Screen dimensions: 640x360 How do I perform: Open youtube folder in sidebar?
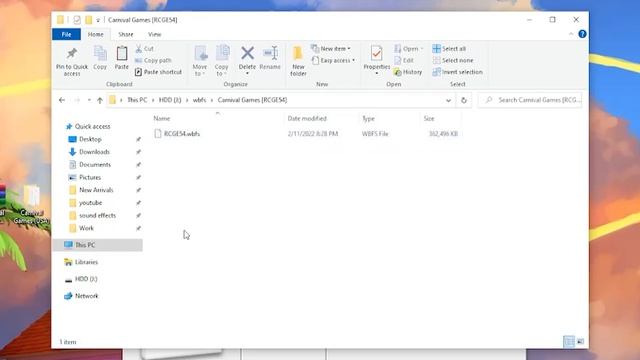[x=90, y=202]
